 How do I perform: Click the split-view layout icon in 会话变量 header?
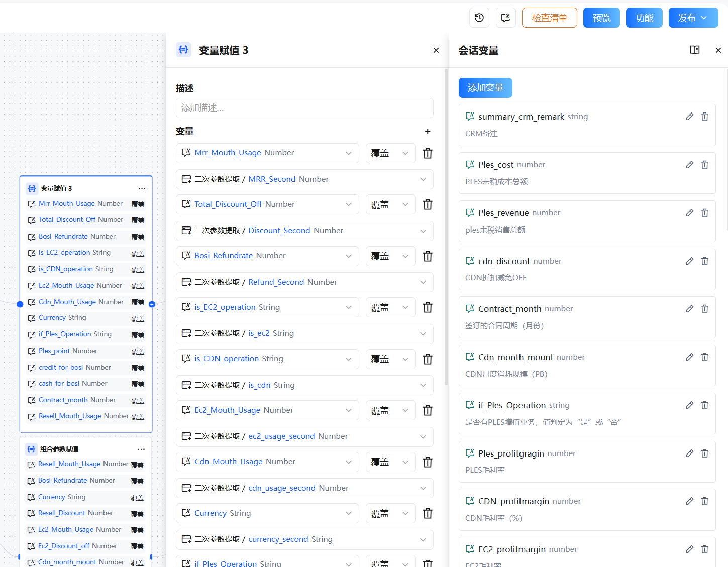pyautogui.click(x=695, y=50)
